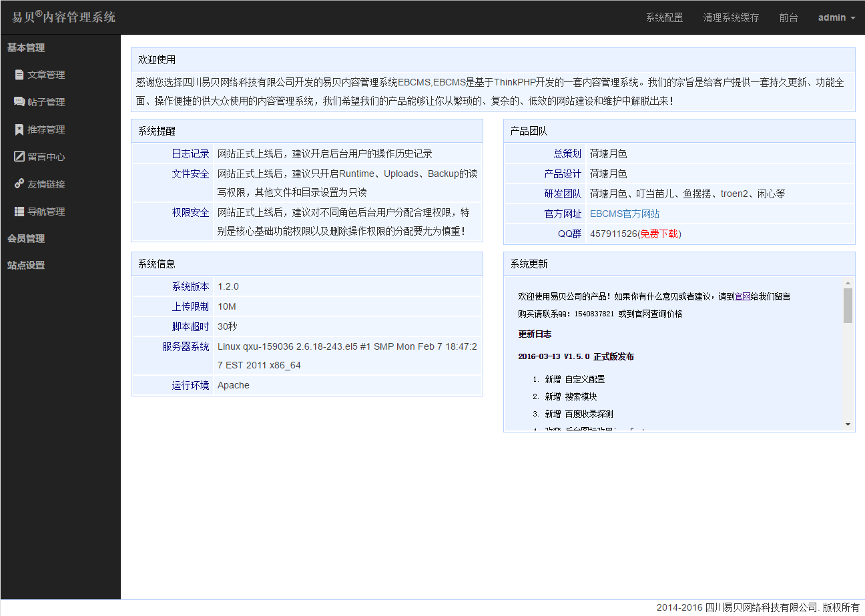
Task: Click the 导航管理 grid icon
Action: tap(19, 212)
